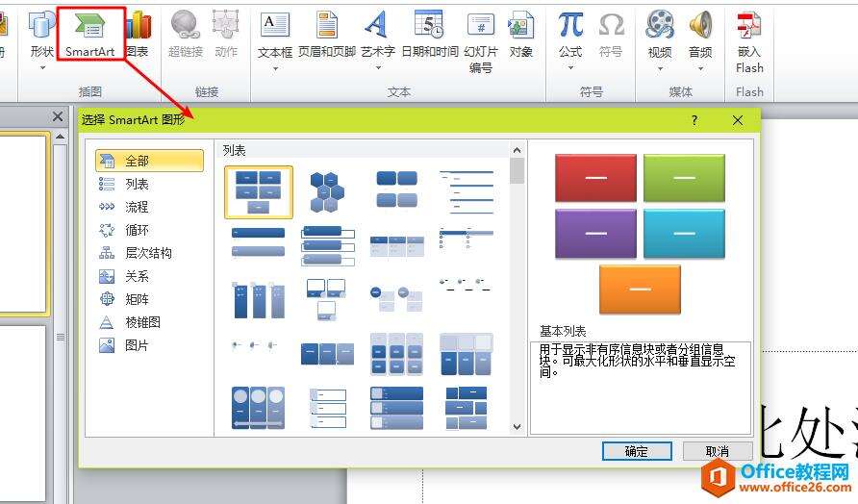The image size is (858, 504).
Task: Expand the 形状 dropdown arrow
Action: pyautogui.click(x=42, y=68)
